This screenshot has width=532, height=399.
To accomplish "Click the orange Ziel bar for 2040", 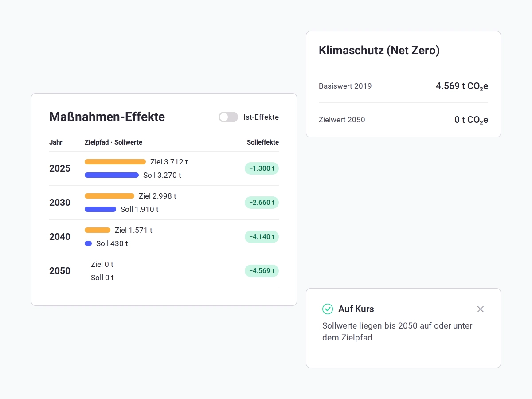I will point(98,230).
